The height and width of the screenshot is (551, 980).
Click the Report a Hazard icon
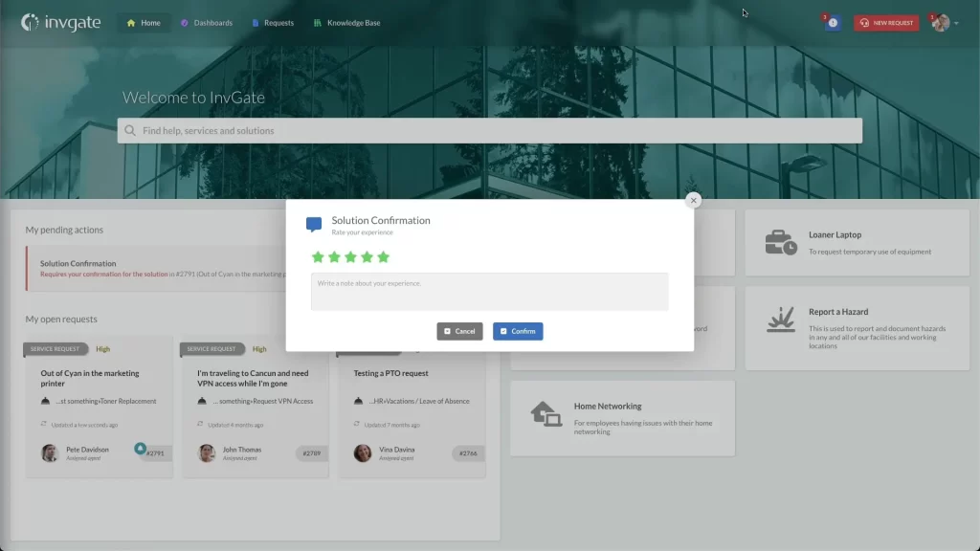(x=781, y=320)
